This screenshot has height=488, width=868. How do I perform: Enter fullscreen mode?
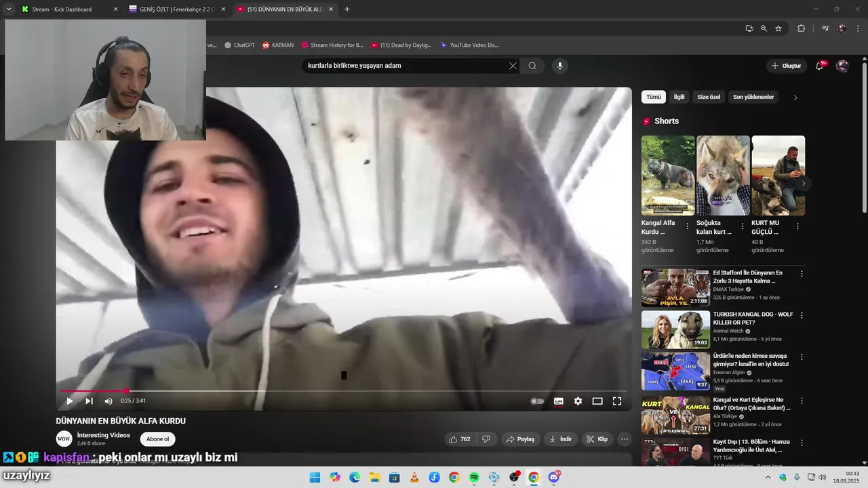[x=617, y=401]
